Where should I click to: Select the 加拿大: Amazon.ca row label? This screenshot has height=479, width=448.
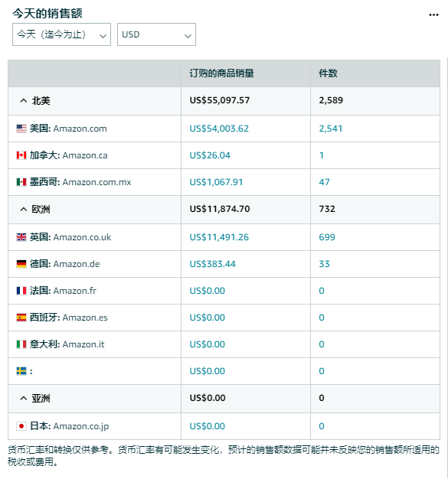[68, 155]
